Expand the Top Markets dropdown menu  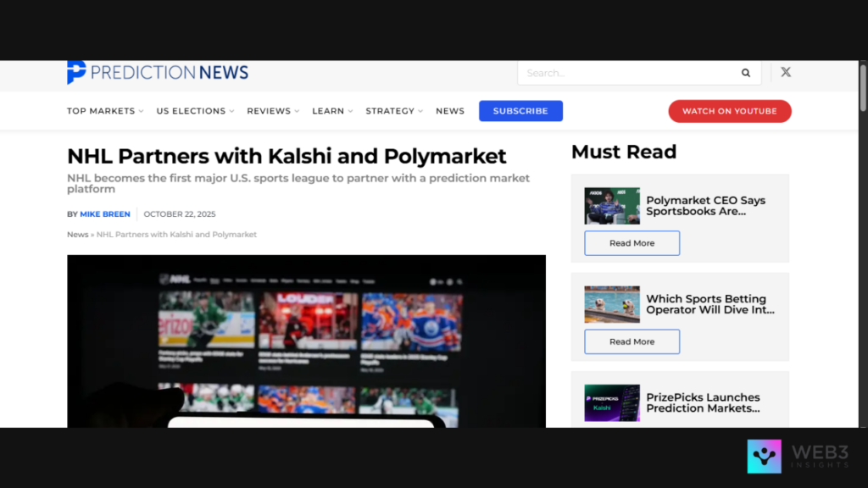[105, 111]
